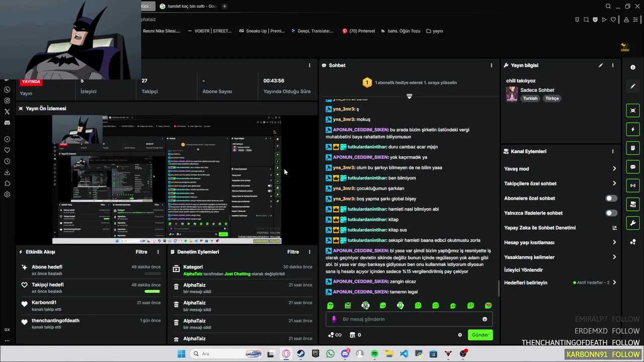This screenshot has width=644, height=362.
Task: Open a new browser tab with plus
Action: pos(224,6)
